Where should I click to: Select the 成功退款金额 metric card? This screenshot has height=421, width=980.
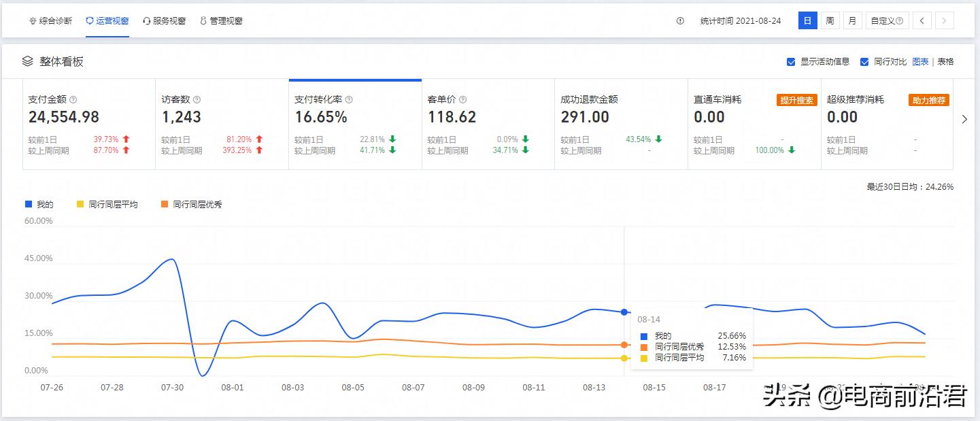point(620,124)
